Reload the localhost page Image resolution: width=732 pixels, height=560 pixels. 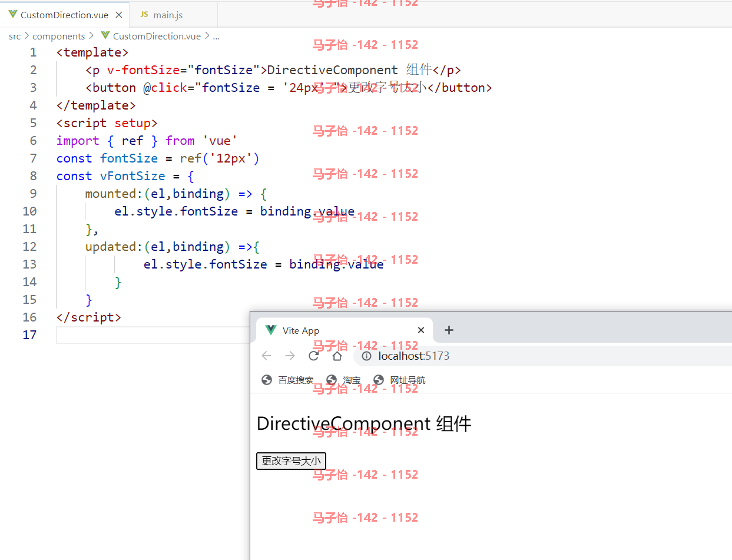click(x=314, y=356)
